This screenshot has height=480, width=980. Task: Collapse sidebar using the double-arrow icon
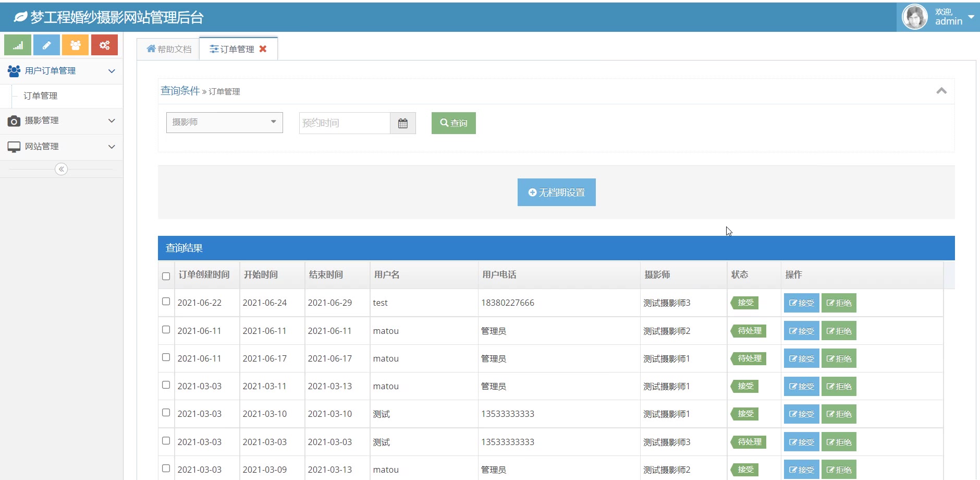[61, 169]
